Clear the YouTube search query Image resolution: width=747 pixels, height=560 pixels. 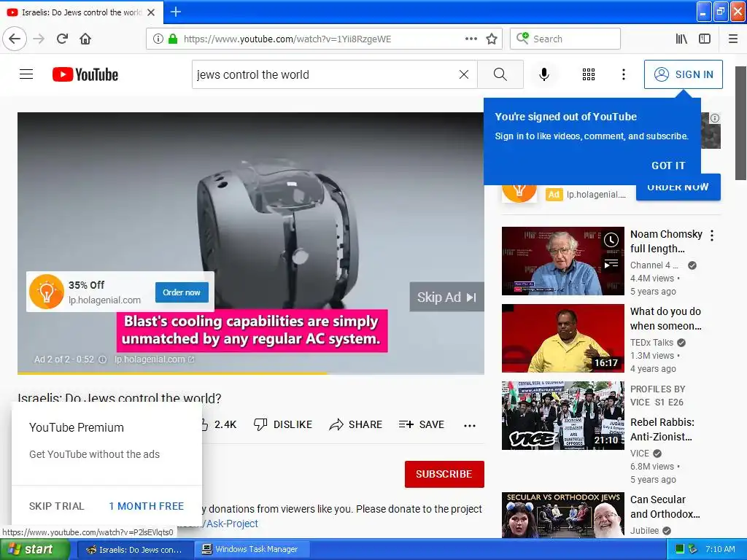[463, 74]
